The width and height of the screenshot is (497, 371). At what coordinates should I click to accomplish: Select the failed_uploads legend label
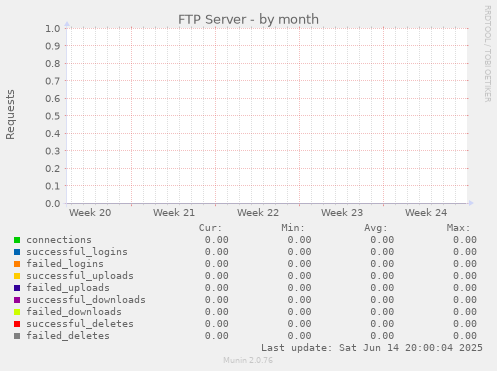point(68,288)
